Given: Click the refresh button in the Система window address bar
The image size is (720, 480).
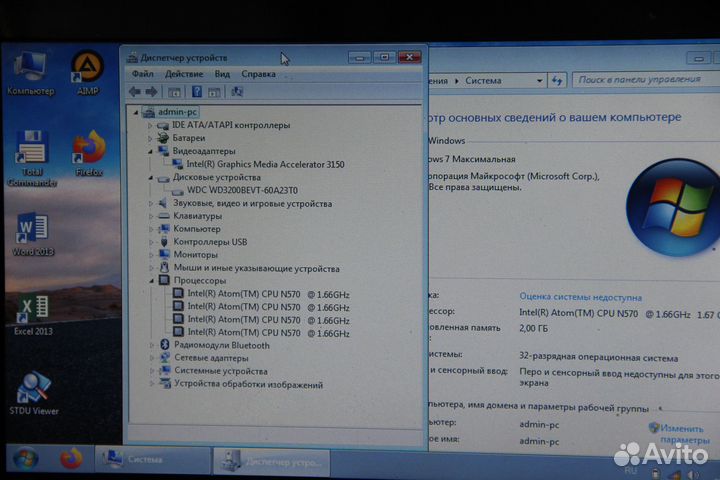Looking at the screenshot, I should 557,81.
